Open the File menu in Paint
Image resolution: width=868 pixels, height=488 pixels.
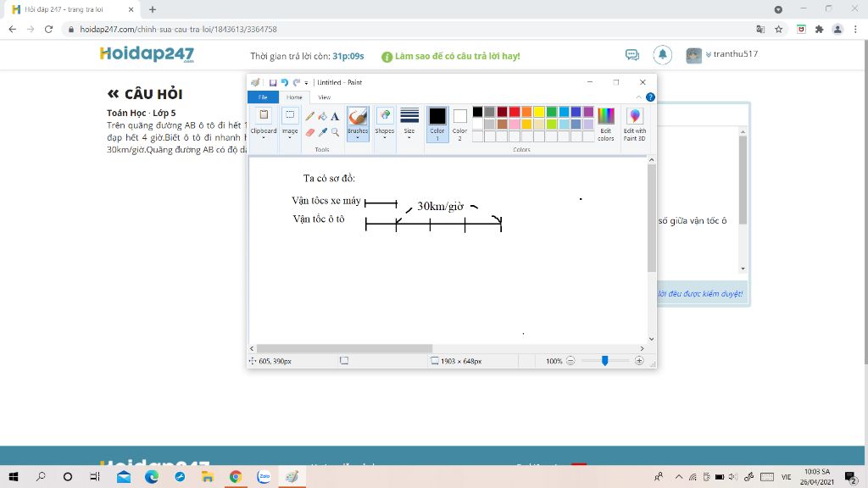point(263,97)
